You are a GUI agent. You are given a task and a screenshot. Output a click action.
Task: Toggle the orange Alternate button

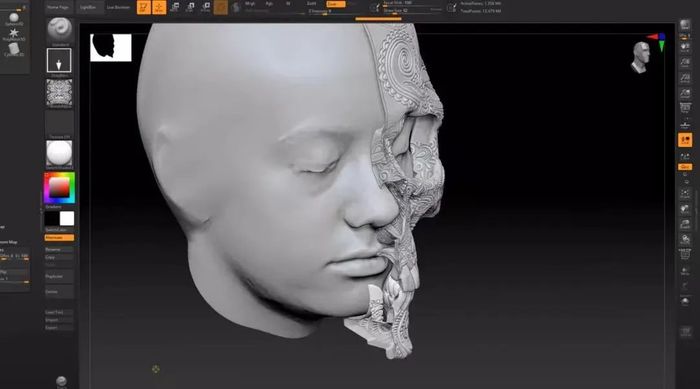pyautogui.click(x=59, y=238)
